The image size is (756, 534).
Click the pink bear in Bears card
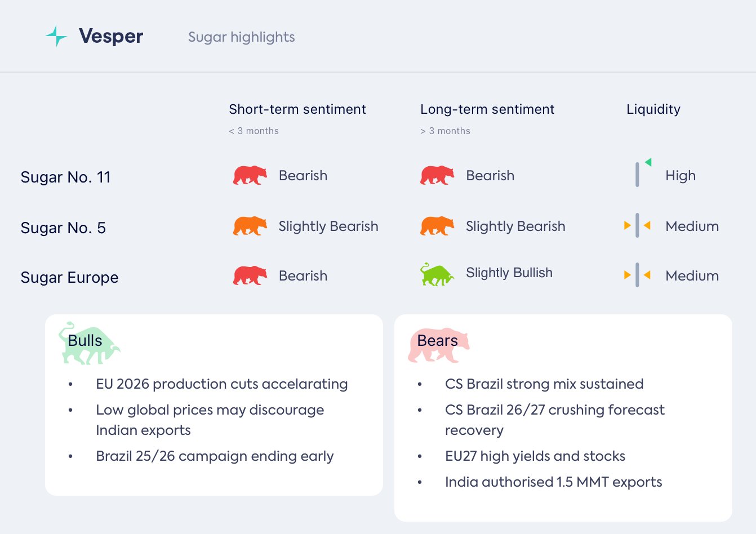point(438,345)
